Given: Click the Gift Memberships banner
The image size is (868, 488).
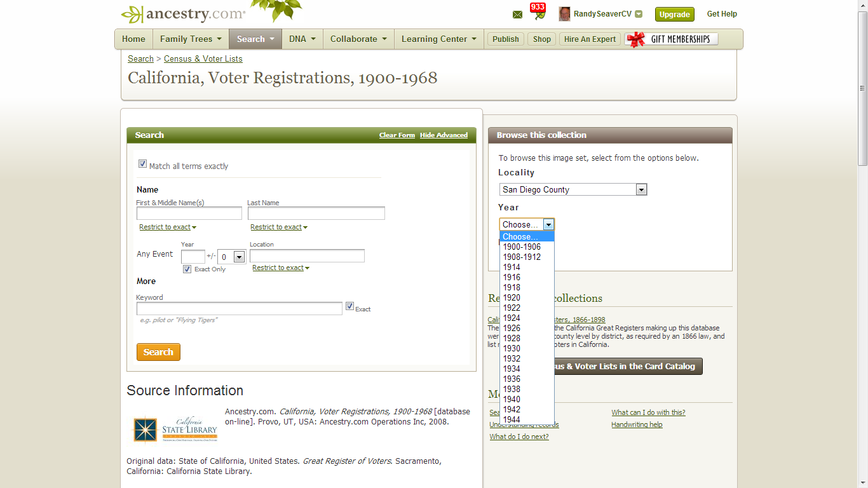Looking at the screenshot, I should click(x=671, y=39).
